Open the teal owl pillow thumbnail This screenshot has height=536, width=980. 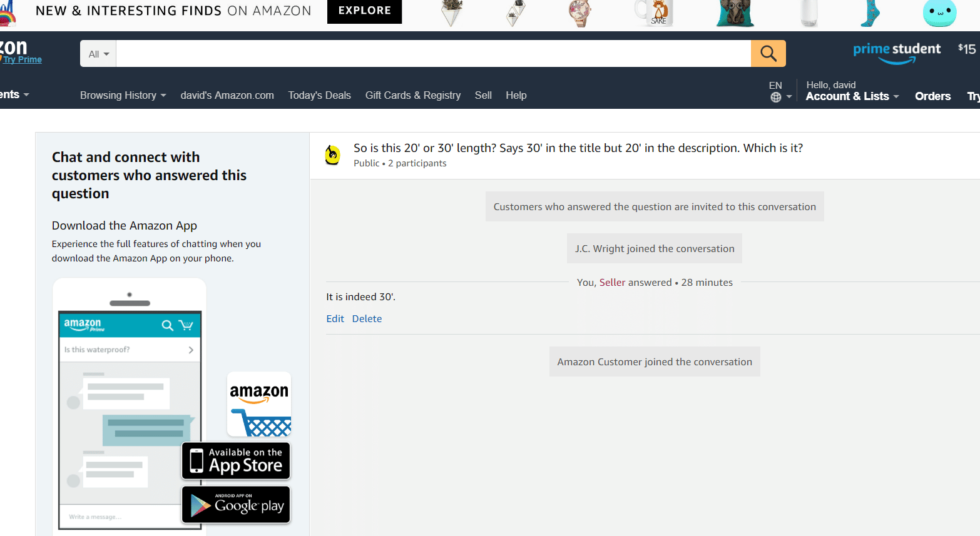[735, 13]
